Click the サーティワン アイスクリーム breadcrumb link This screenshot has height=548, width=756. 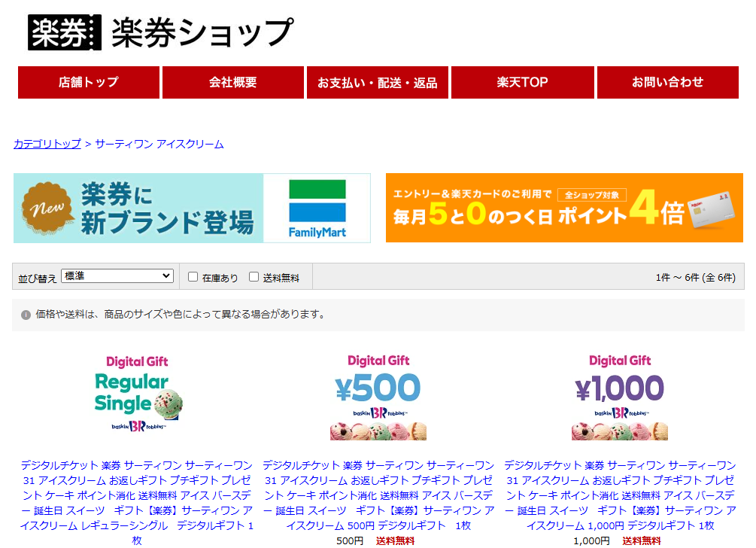point(159,144)
